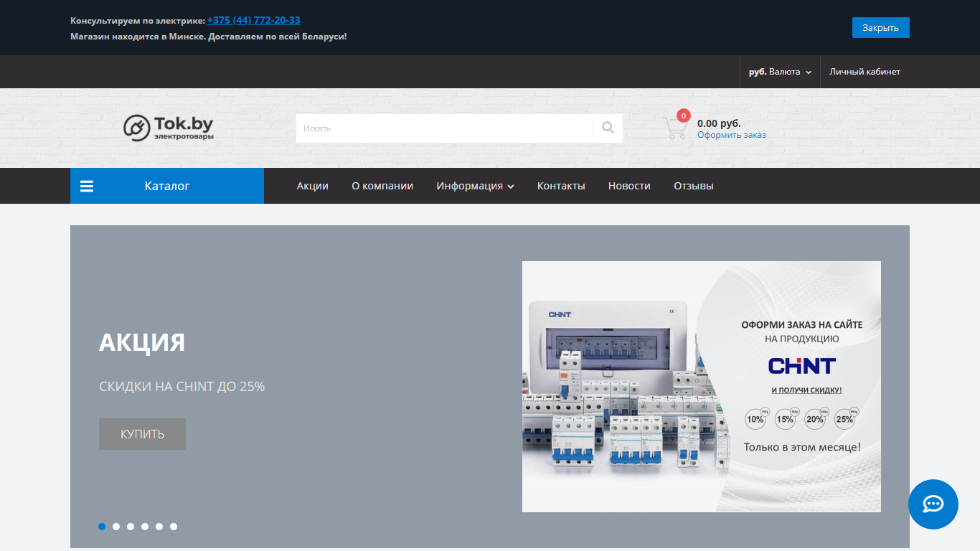This screenshot has height=551, width=980.
Task: Click the КУПИТЬ button
Action: pos(142,434)
